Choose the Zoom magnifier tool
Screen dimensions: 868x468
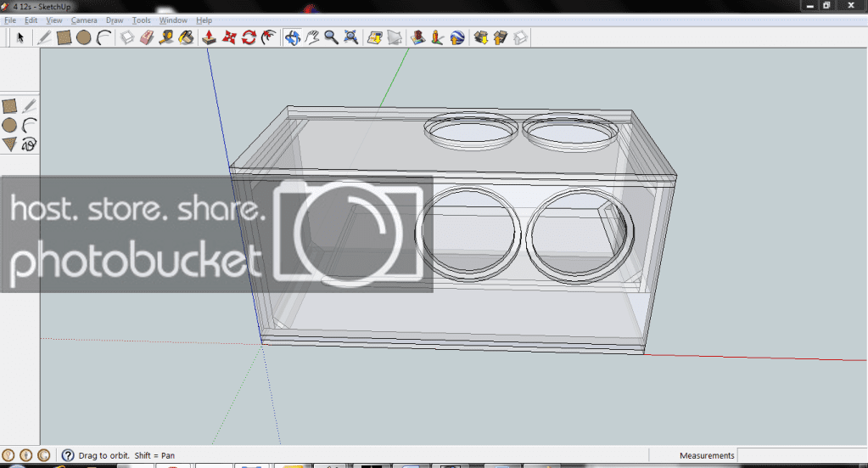click(x=331, y=37)
